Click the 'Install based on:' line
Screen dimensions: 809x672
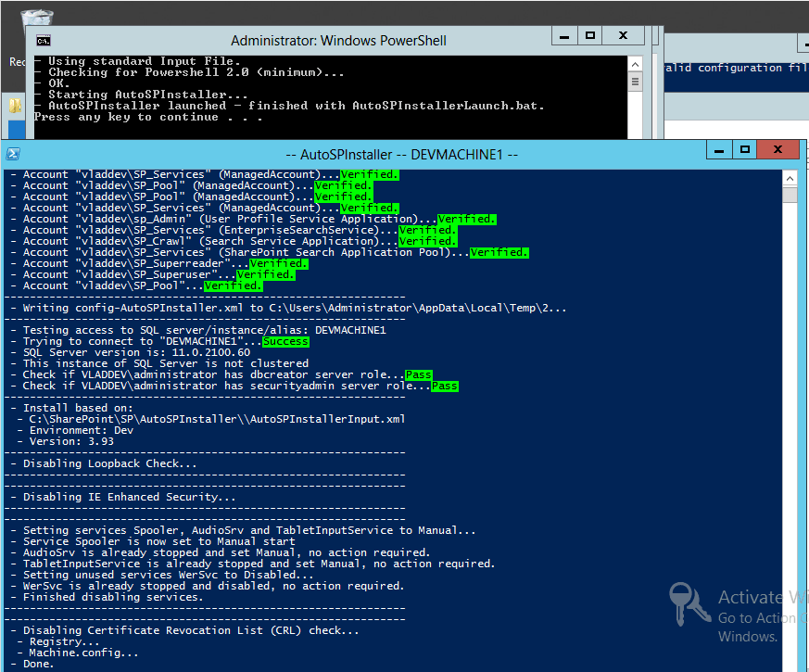[x=71, y=408]
